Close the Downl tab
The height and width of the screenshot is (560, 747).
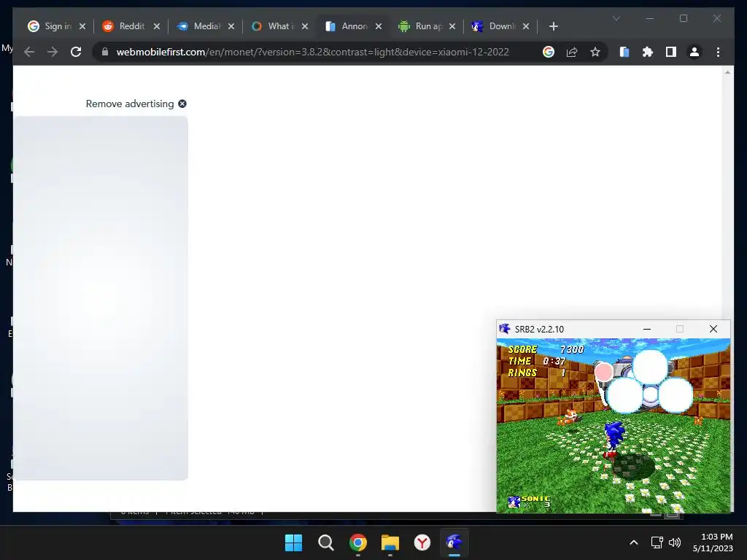526,26
